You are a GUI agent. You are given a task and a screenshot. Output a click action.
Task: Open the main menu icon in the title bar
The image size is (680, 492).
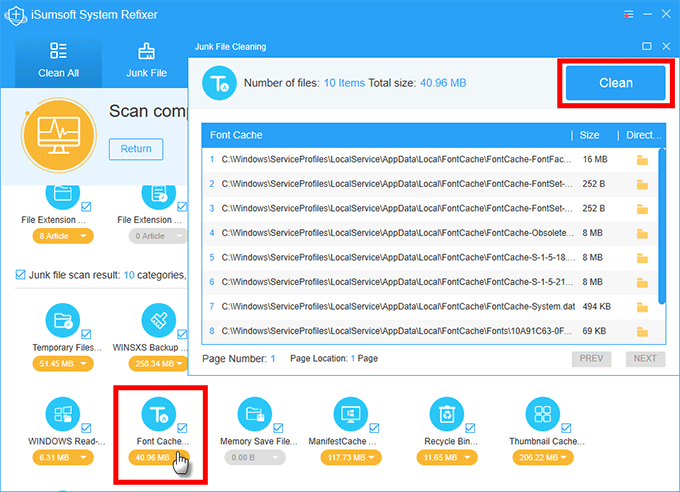(x=628, y=14)
